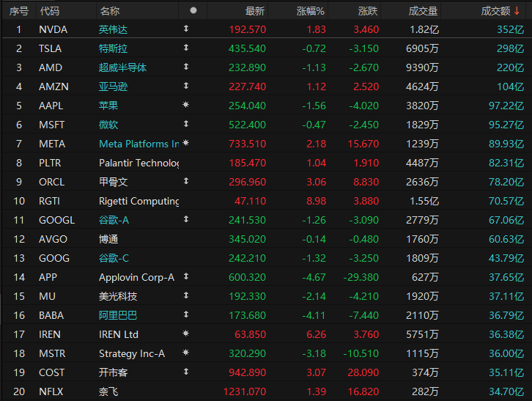Open the Meta Platforms name link
The image size is (532, 401).
click(139, 144)
